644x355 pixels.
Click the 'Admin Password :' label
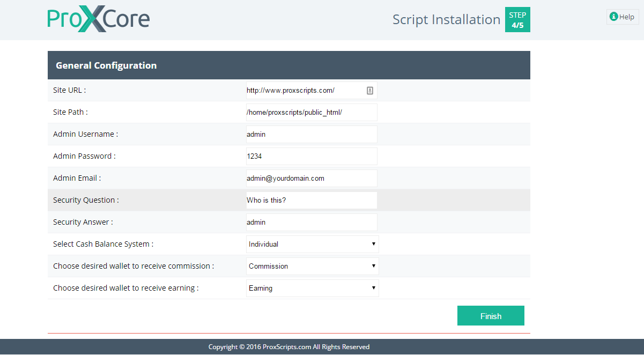(84, 156)
